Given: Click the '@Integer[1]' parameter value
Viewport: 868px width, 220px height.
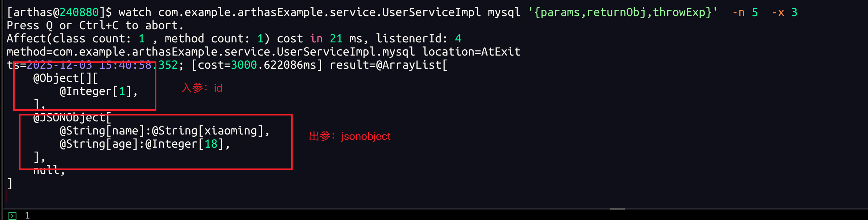Looking at the screenshot, I should (95, 91).
